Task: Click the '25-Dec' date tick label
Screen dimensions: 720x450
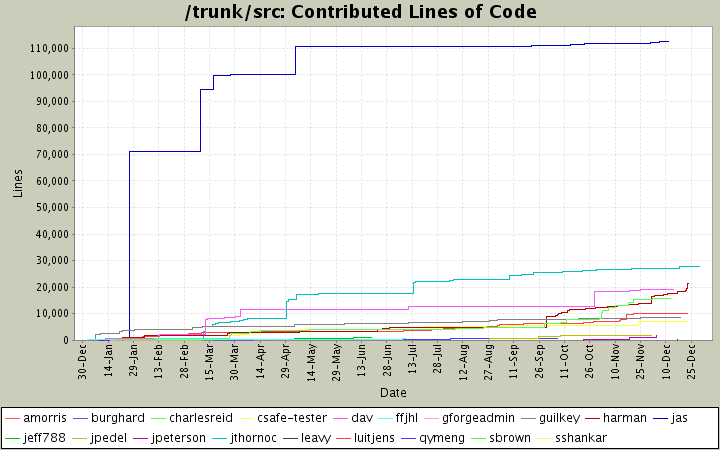Action: click(692, 362)
